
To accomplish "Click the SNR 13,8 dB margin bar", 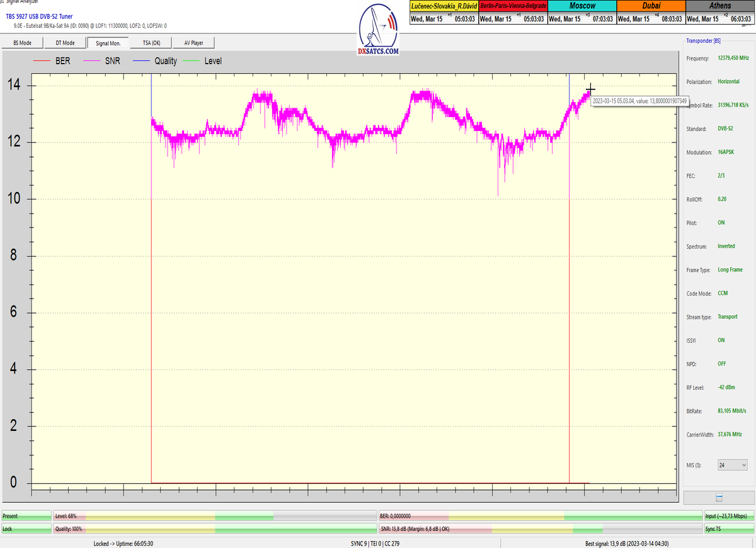I will (x=539, y=529).
